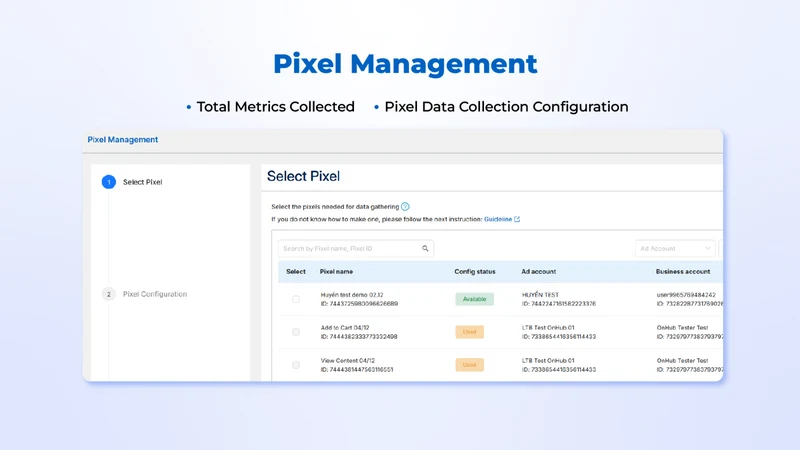Viewport: 800px width, 450px height.
Task: Tick checkbox for Huyền test demo 02.12
Action: point(296,299)
